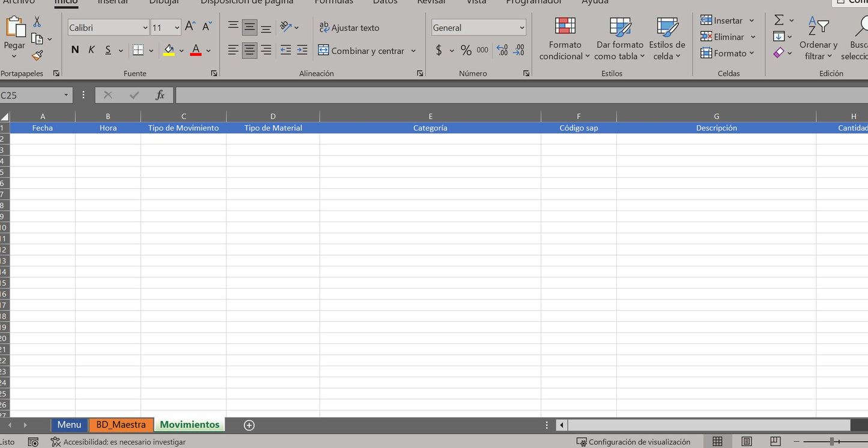Click the Format Painter brush icon

point(37,56)
